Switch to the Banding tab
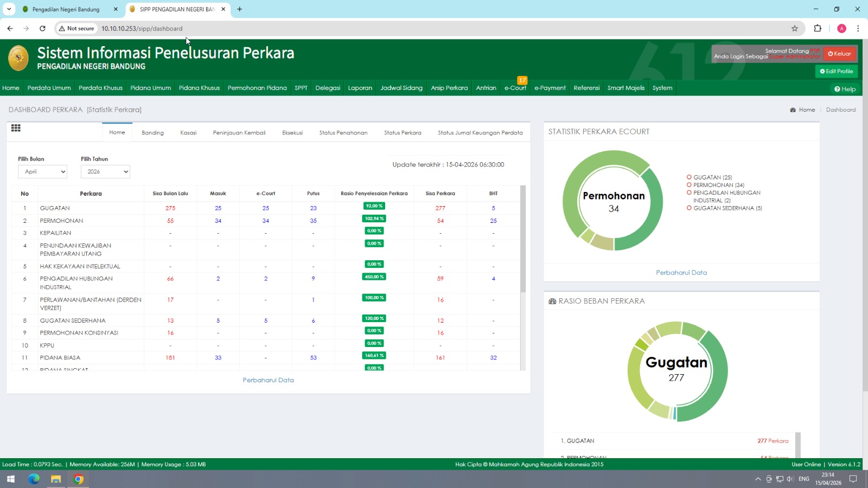868x488 pixels. (152, 133)
